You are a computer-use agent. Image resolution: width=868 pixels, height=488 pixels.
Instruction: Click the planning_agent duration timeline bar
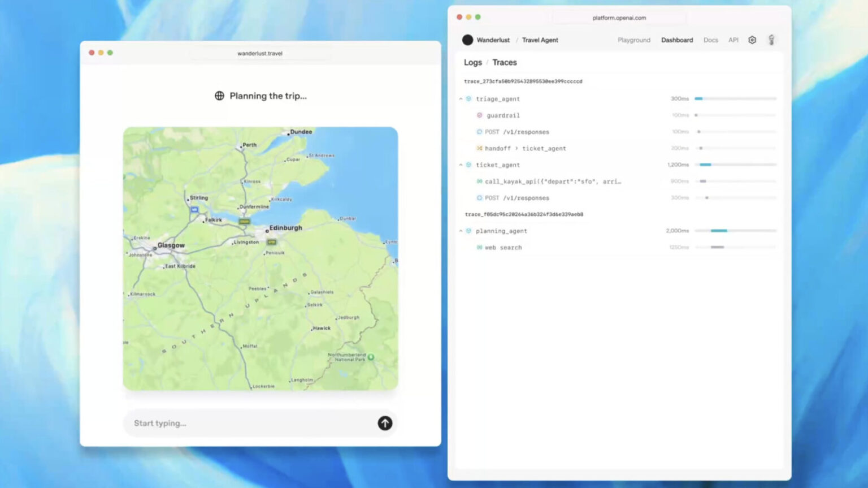click(x=719, y=231)
